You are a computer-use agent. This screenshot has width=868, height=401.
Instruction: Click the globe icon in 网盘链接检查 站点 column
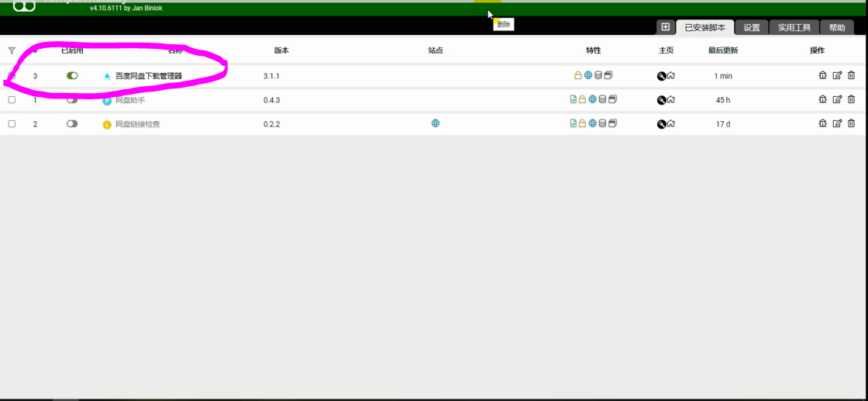pos(435,123)
